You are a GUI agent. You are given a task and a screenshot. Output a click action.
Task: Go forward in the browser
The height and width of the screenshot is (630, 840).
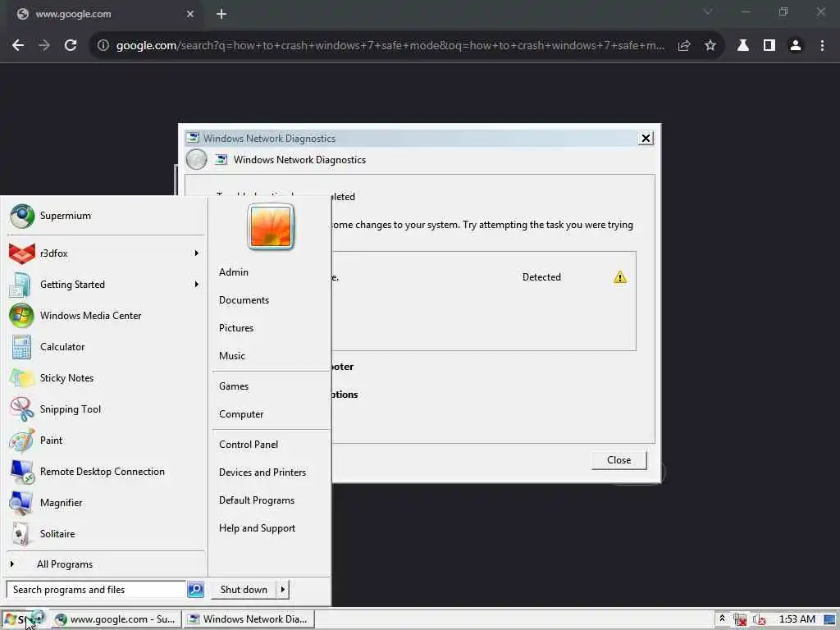click(x=44, y=46)
